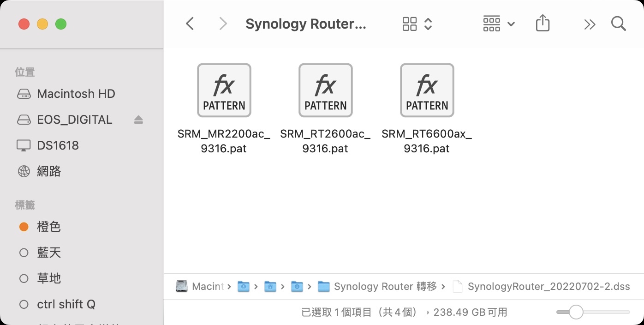Open the Share menu icon
The image size is (644, 325).
pyautogui.click(x=543, y=24)
